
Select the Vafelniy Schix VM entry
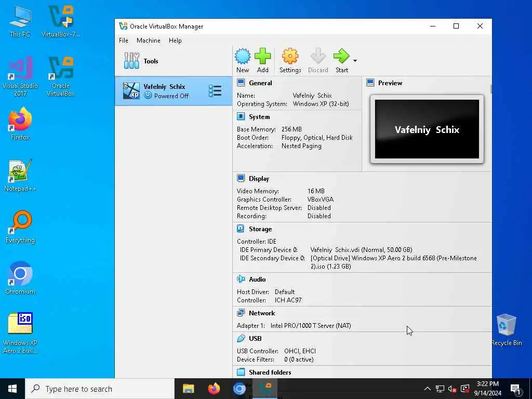pyautogui.click(x=174, y=91)
